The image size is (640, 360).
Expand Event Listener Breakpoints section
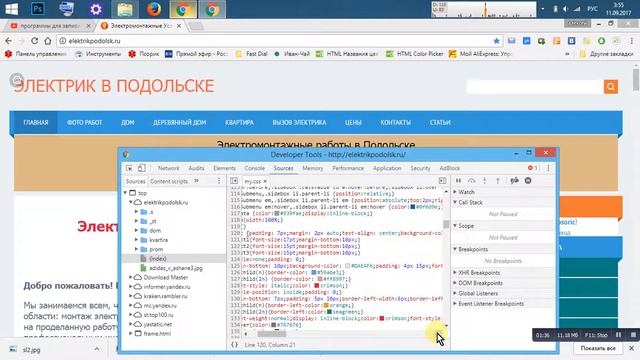point(455,303)
